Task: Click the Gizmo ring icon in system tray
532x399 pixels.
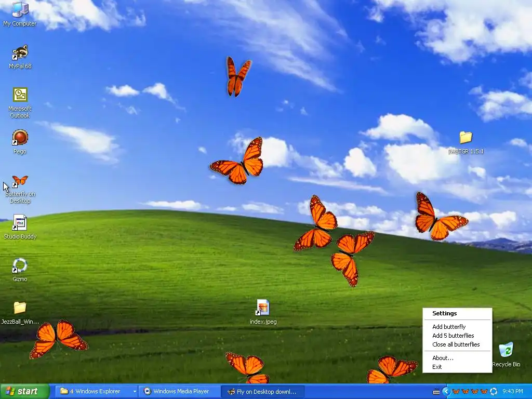Action: tap(494, 392)
